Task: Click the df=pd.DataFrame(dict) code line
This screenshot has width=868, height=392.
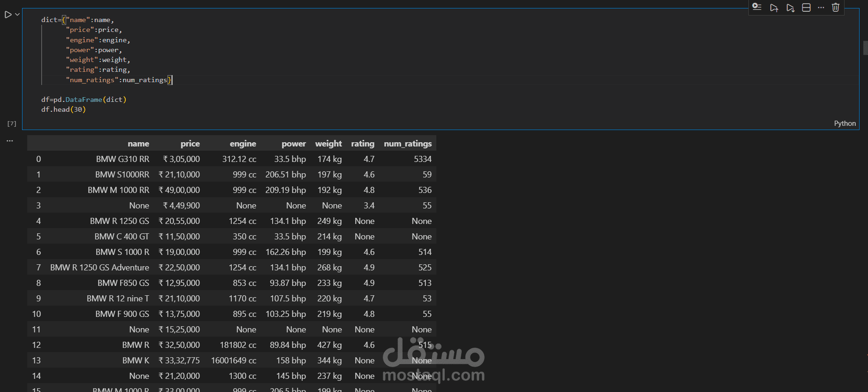Action: point(84,100)
